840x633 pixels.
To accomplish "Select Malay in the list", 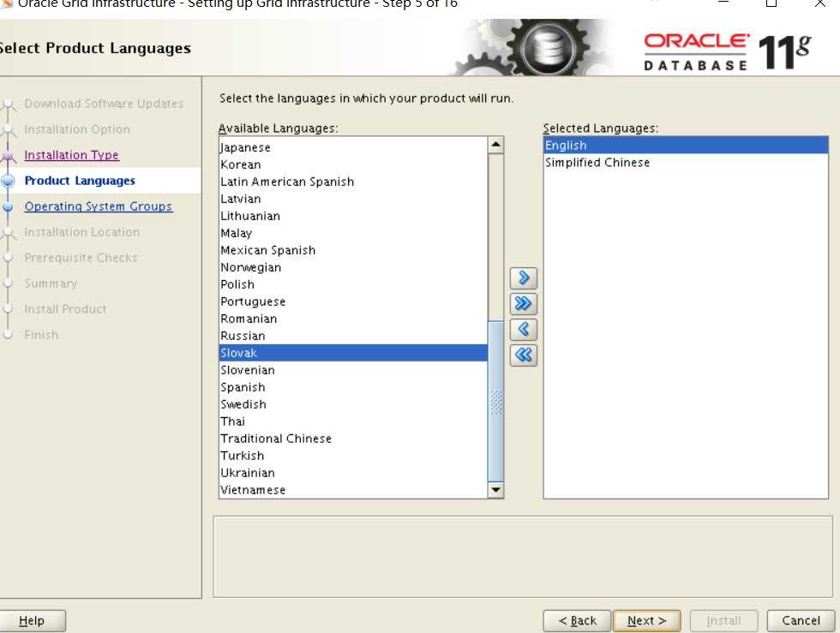I will 353,233.
